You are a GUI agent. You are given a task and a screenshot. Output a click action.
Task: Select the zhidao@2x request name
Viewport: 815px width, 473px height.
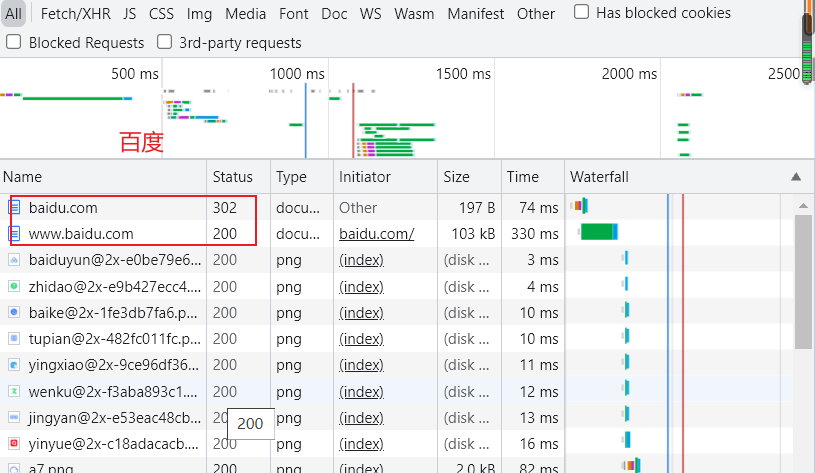(x=113, y=286)
